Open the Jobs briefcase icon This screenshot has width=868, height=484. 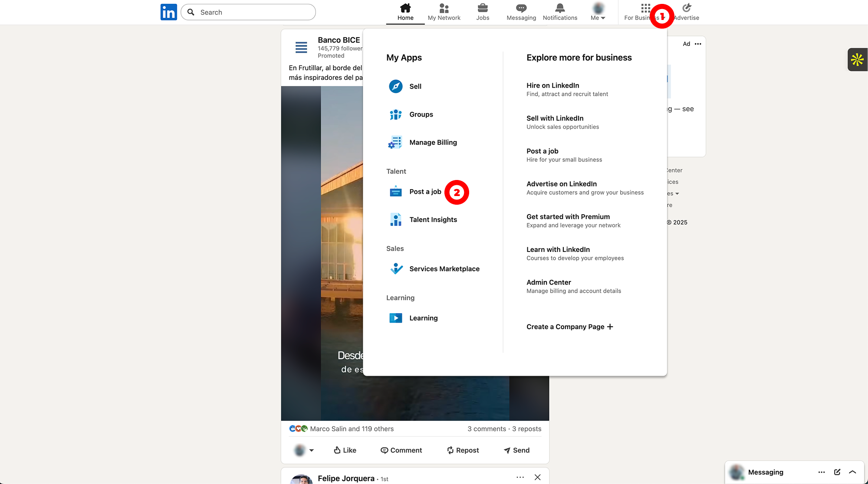(483, 8)
